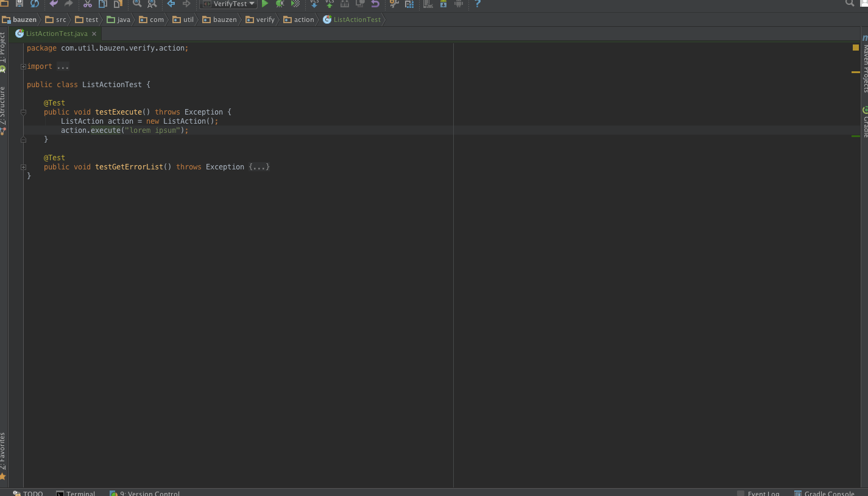Image resolution: width=868 pixels, height=496 pixels.
Task: Collapse the testExecute method using its fold marker
Action: click(23, 112)
